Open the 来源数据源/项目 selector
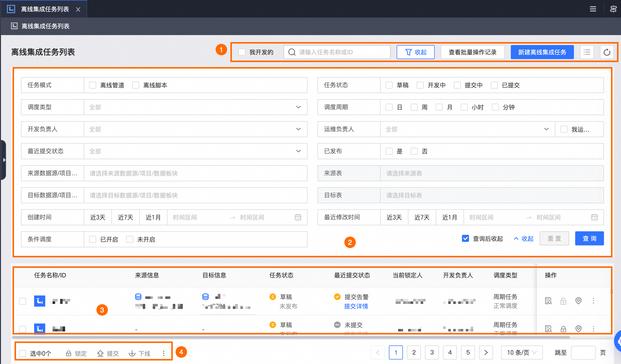This screenshot has height=364, width=621. [x=195, y=173]
